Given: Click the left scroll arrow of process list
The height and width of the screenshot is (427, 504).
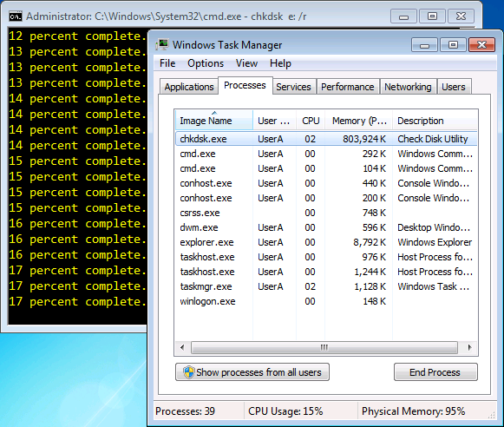Looking at the screenshot, I should point(182,347).
